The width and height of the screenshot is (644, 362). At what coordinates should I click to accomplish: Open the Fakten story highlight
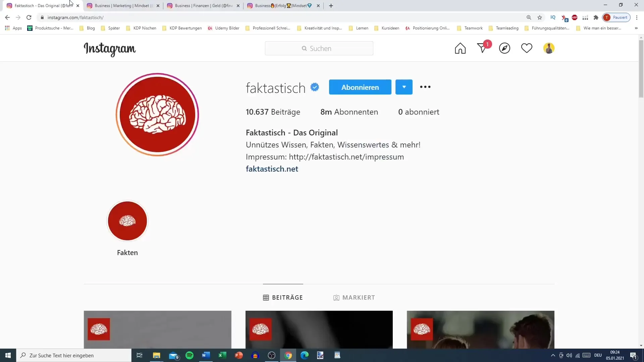point(127,221)
